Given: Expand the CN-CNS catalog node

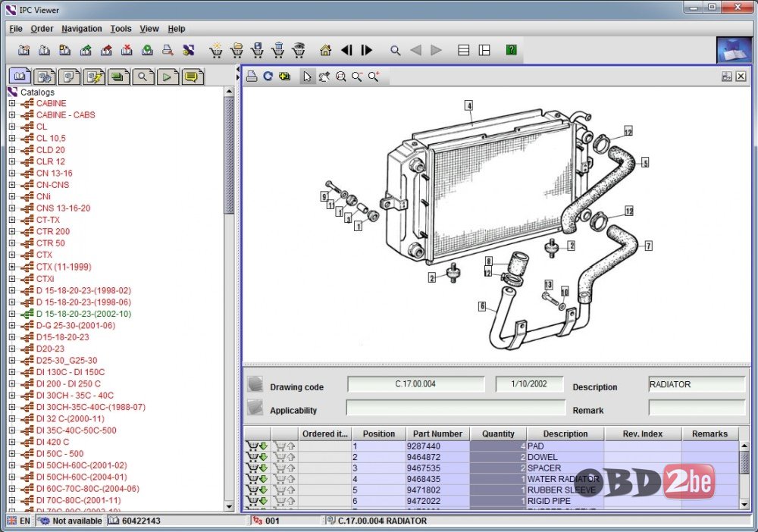Looking at the screenshot, I should pos(12,185).
